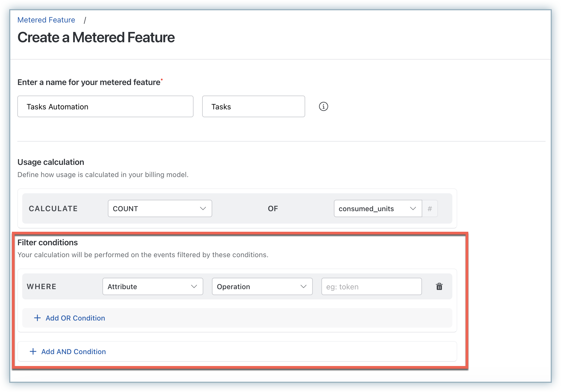The image size is (561, 392).
Task: Click the Attribute dropdown chevron arrow
Action: coord(194,286)
